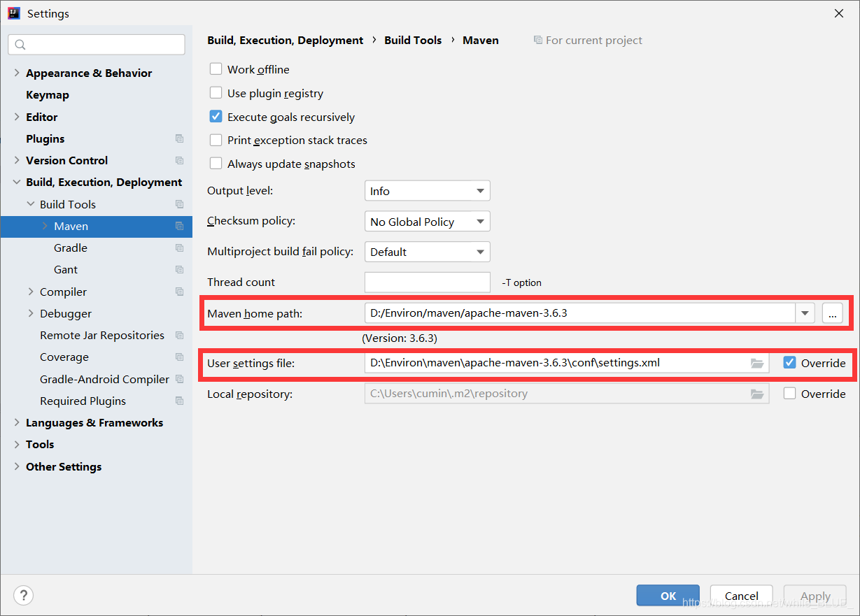Viewport: 860px width, 616px height.
Task: Click folder icon in Local repository field
Action: pyautogui.click(x=756, y=394)
